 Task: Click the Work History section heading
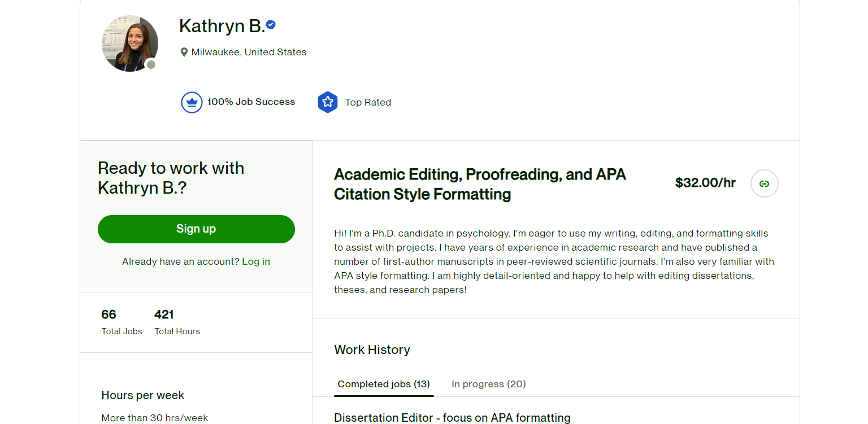(x=372, y=349)
